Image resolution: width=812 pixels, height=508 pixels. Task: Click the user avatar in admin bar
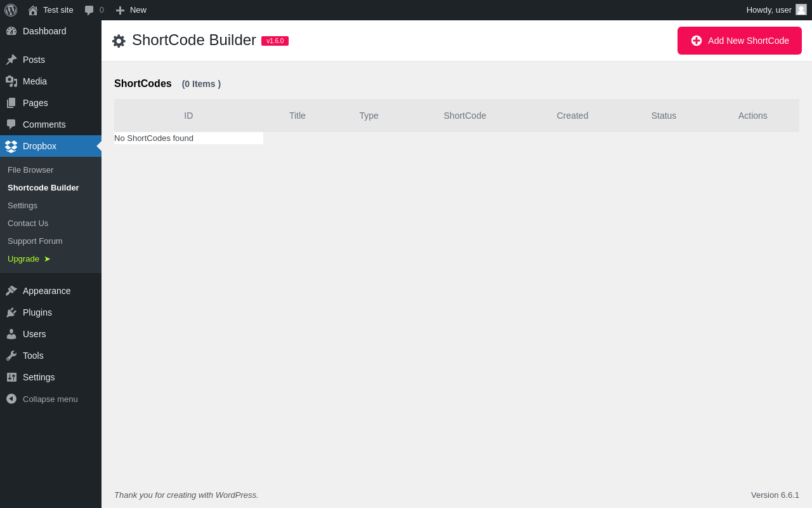click(x=801, y=10)
